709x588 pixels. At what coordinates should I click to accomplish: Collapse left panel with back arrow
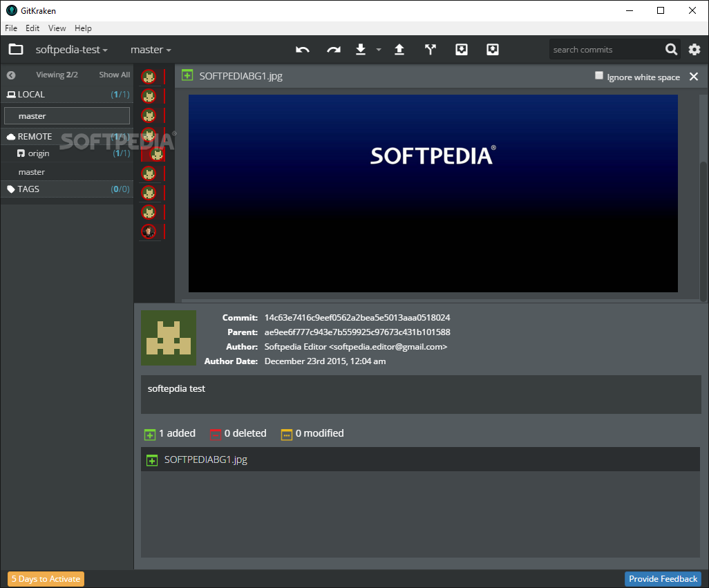point(11,75)
